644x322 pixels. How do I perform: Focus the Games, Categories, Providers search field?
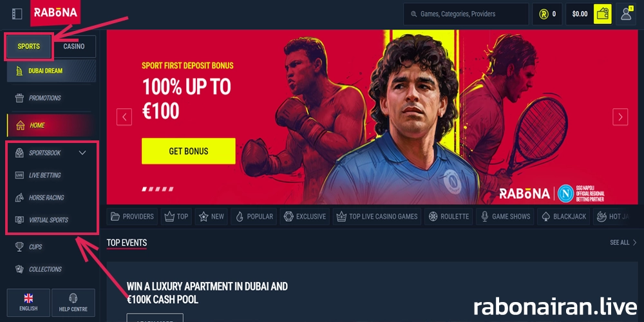point(466,14)
